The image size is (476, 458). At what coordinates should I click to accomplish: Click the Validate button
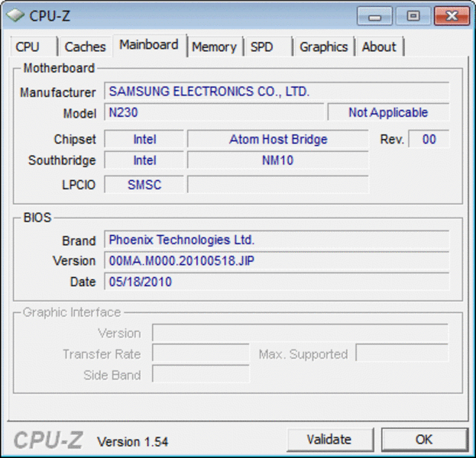tap(329, 440)
